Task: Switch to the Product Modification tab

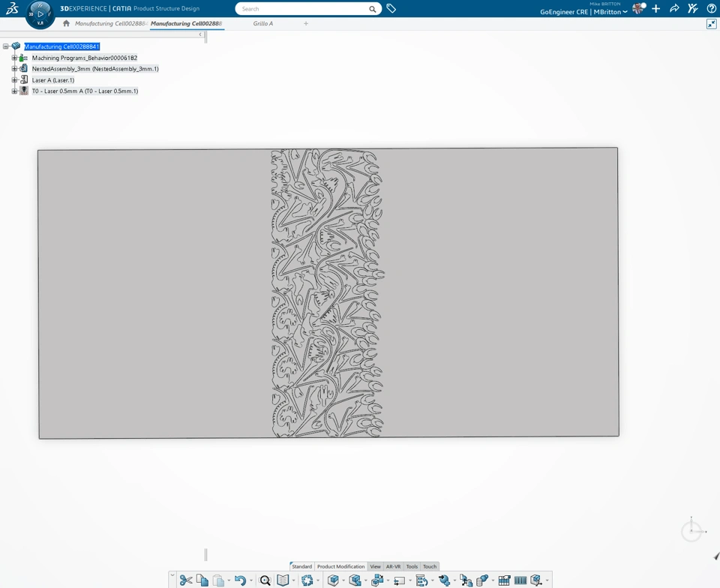Action: point(340,566)
